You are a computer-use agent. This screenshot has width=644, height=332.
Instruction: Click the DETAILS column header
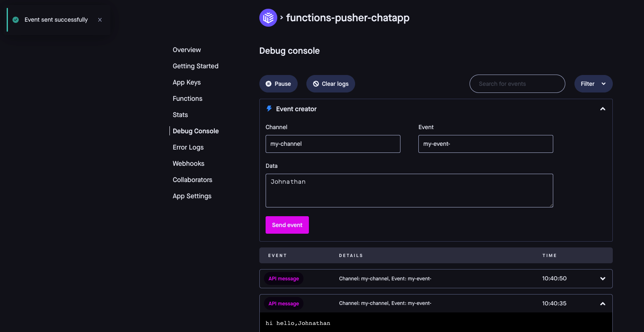coord(351,255)
